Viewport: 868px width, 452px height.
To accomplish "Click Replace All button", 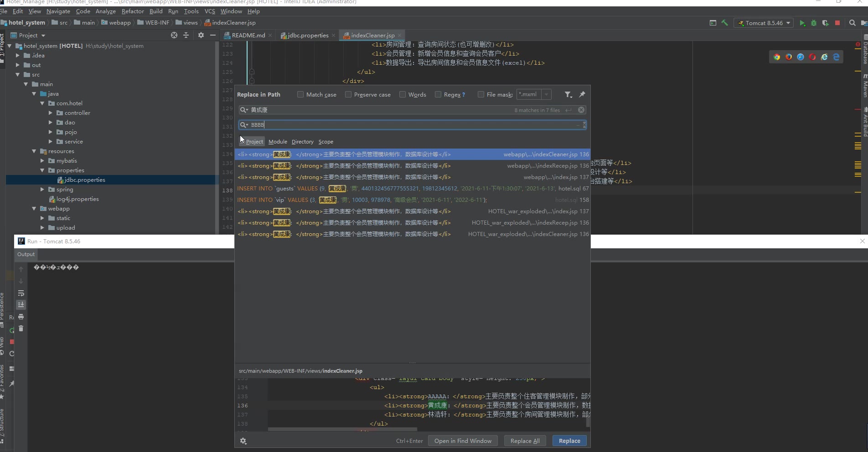I will (525, 441).
